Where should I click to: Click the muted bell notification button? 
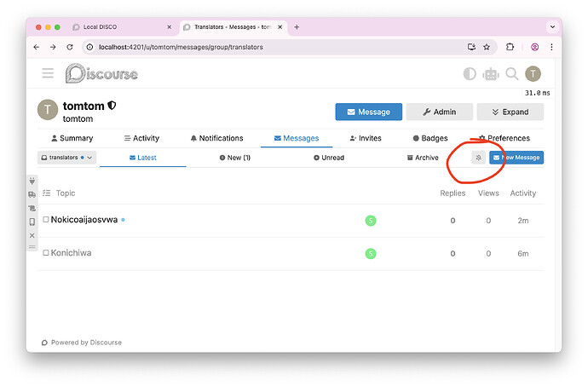(x=479, y=158)
